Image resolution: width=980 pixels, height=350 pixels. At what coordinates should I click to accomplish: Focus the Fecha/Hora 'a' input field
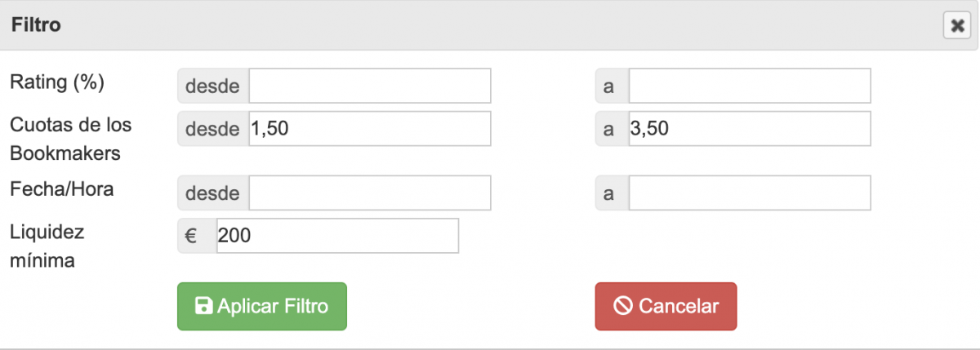point(750,193)
